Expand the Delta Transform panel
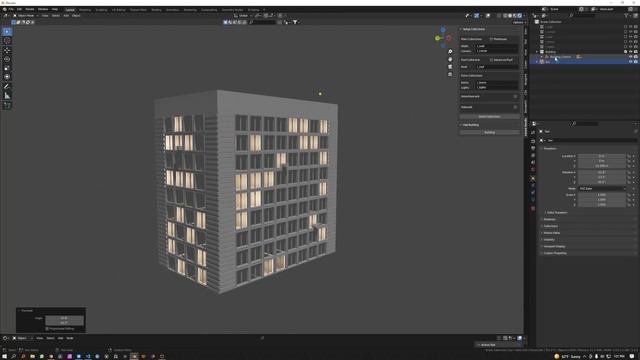 tap(557, 213)
